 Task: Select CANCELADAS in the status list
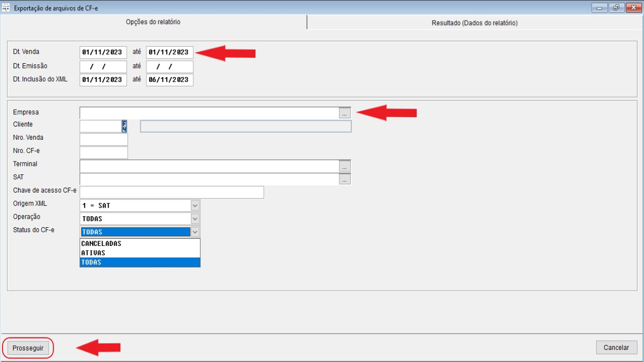click(x=140, y=243)
